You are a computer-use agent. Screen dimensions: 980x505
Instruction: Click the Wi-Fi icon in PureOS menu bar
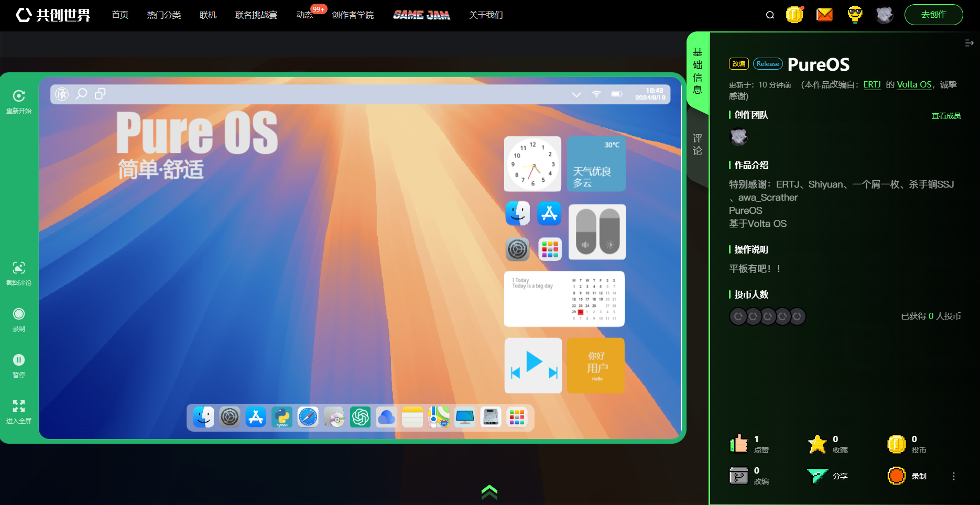596,94
